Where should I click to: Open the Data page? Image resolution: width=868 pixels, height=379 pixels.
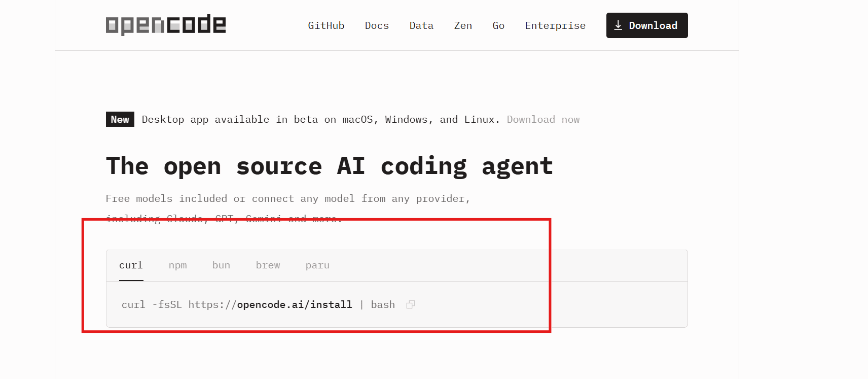pyautogui.click(x=421, y=25)
